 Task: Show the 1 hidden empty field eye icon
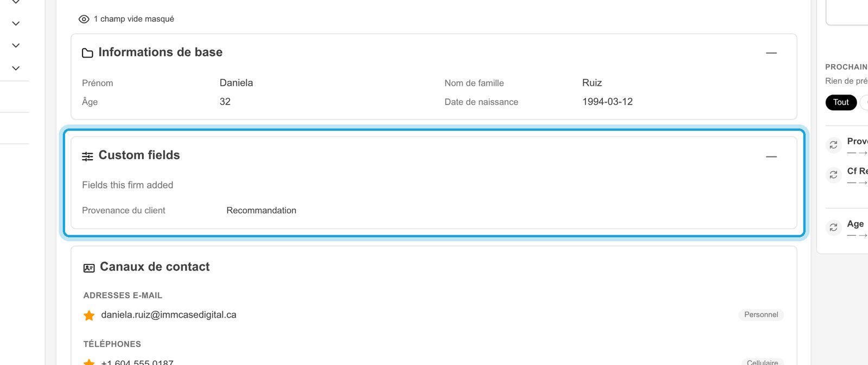[x=84, y=19]
